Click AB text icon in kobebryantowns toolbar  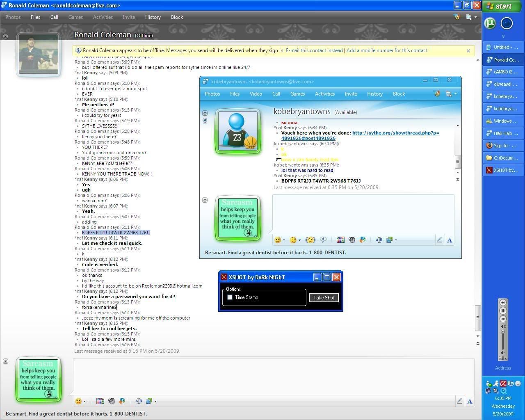(x=379, y=240)
